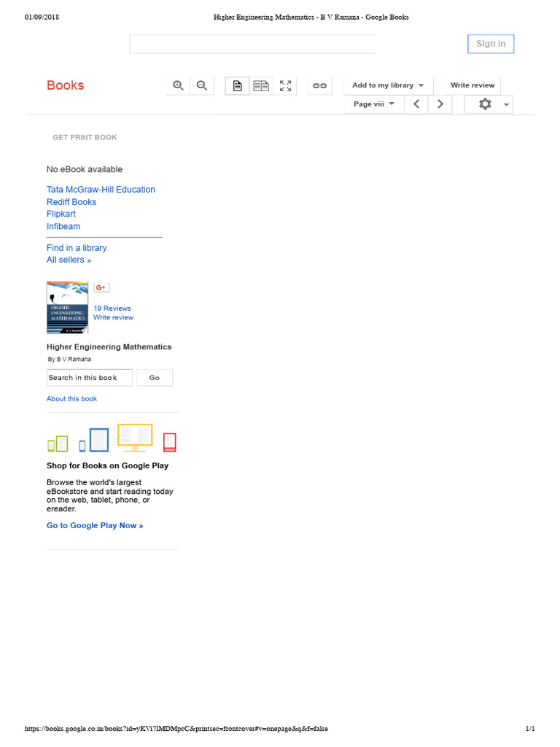Open the Rediff Books seller link
This screenshot has width=560, height=747.
coord(71,202)
